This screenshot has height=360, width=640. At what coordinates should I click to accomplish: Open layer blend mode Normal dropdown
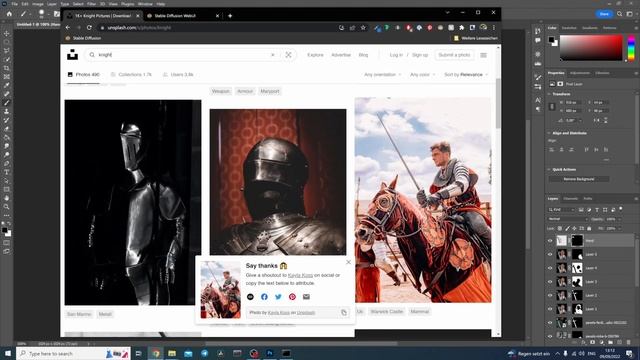(567, 219)
